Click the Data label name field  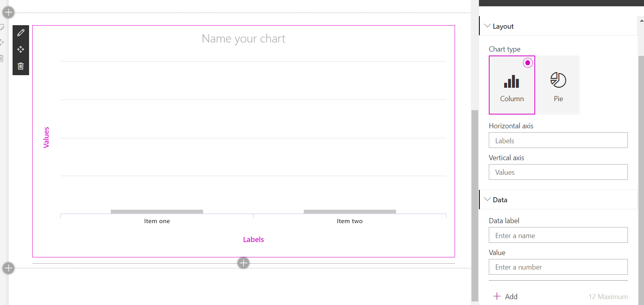point(558,235)
